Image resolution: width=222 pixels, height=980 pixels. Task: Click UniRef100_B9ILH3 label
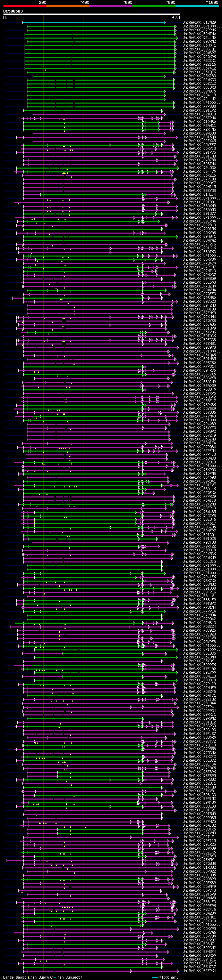coord(199,156)
